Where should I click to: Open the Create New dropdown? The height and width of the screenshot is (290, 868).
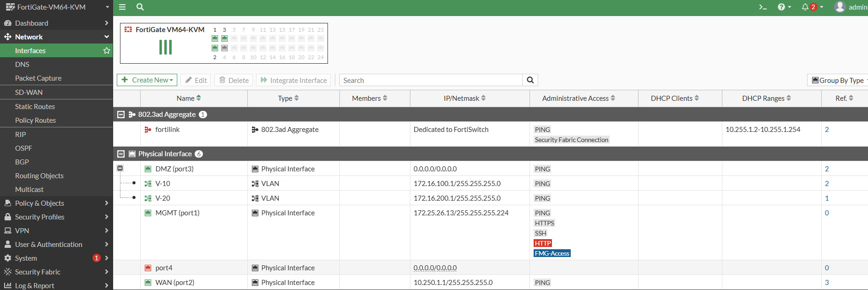pos(147,80)
